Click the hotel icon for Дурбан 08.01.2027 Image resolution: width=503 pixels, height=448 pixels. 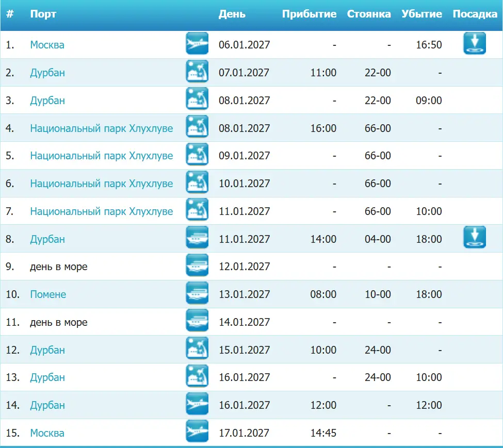(197, 98)
